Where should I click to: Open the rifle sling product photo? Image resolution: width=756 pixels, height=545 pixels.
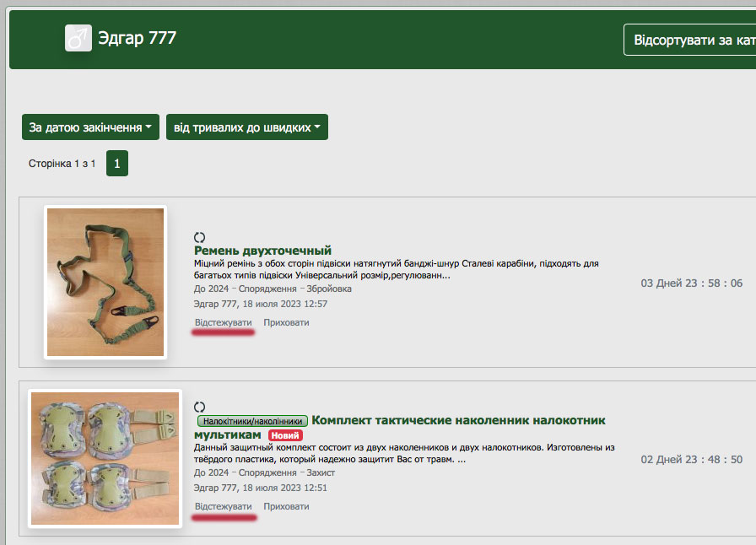tap(105, 282)
